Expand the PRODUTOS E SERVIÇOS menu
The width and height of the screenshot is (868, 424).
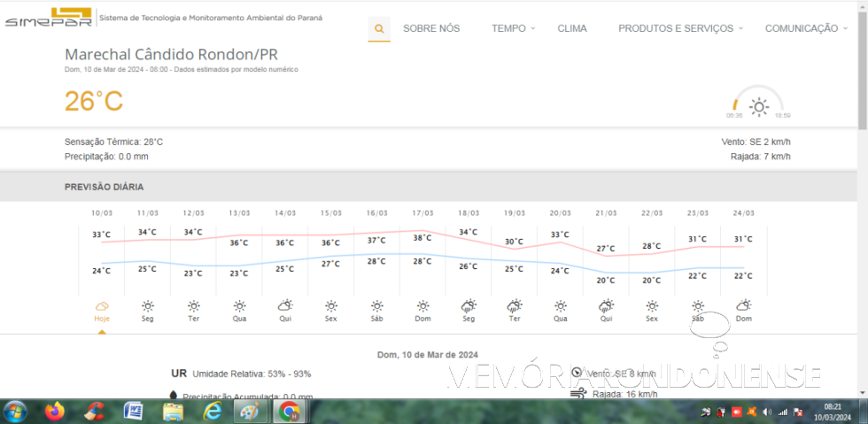tap(680, 28)
